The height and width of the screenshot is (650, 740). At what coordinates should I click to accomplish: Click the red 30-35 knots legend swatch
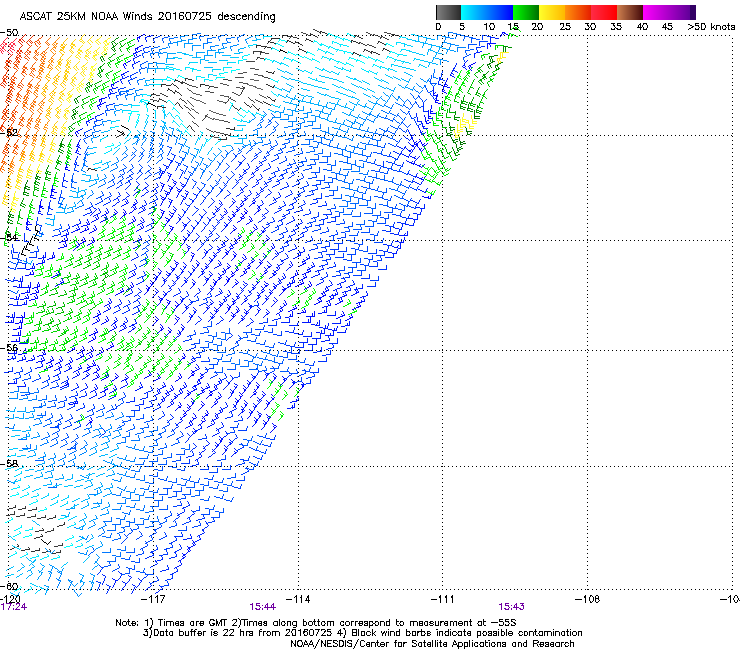coord(604,12)
